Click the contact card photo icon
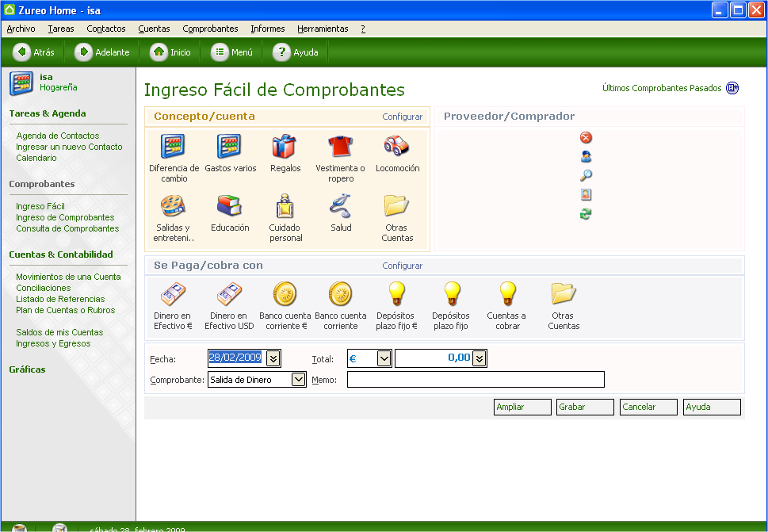The height and width of the screenshot is (532, 768). 586,194
